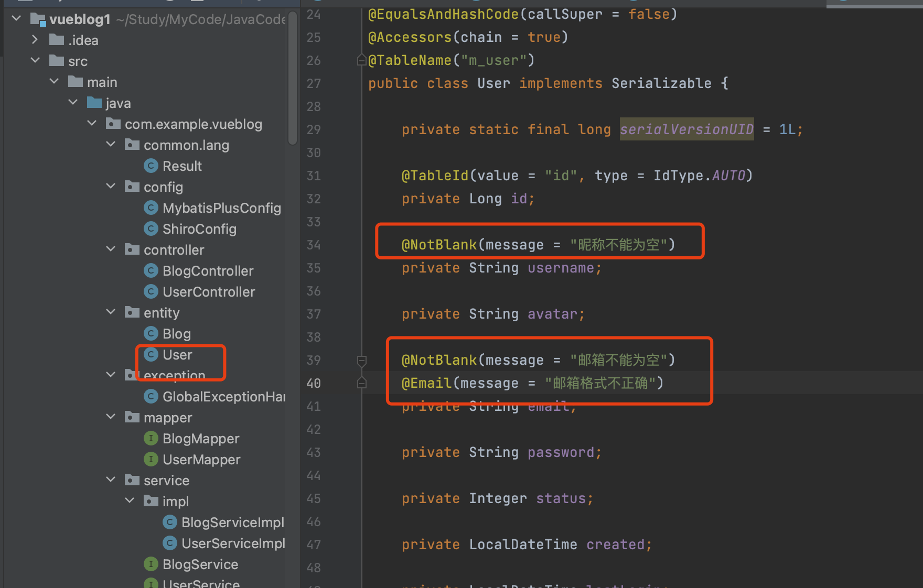Click the highlighted serialVersionUID field
Screen dimensions: 923x588
tap(686, 129)
